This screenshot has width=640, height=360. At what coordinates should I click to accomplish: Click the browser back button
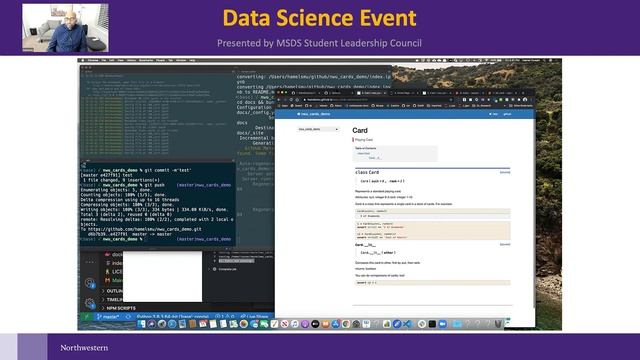pos(278,100)
